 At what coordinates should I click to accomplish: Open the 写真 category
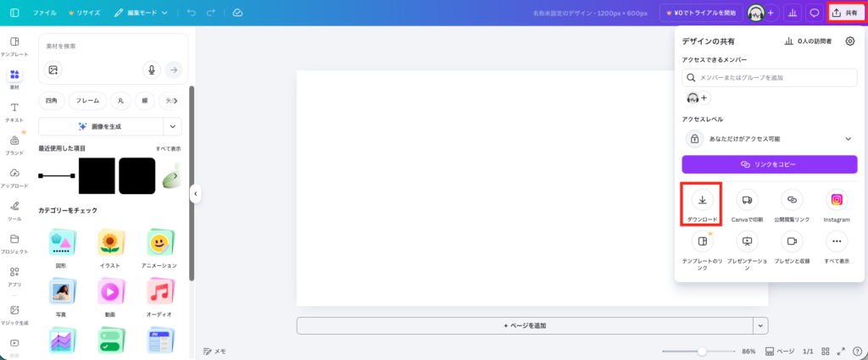(61, 297)
